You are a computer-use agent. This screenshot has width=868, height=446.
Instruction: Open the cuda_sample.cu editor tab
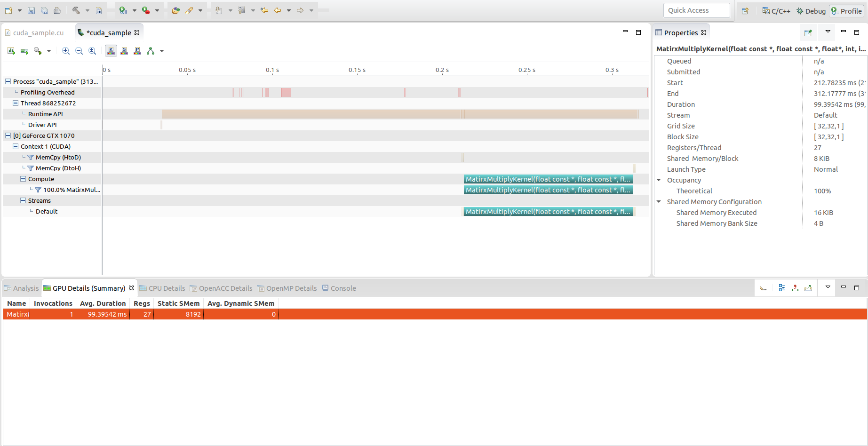click(x=34, y=32)
